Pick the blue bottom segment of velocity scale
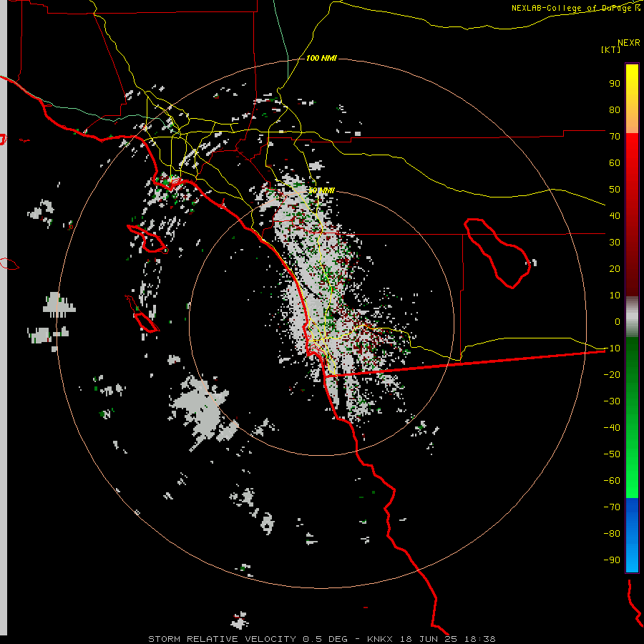The image size is (644, 644). point(632,535)
